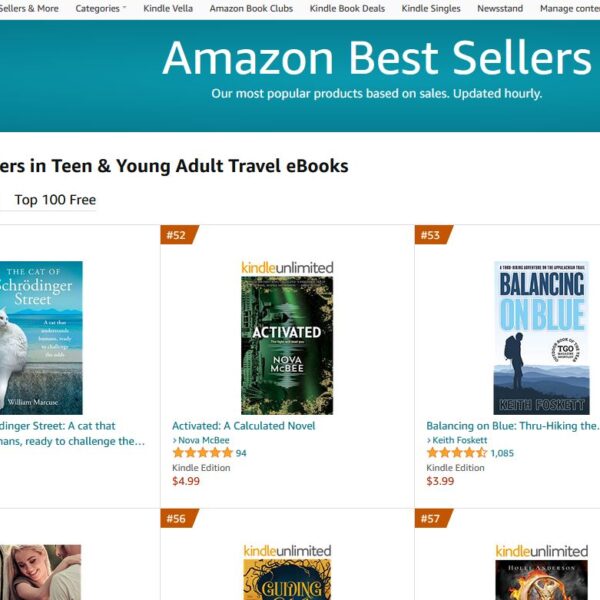Image resolution: width=600 pixels, height=600 pixels.
Task: Open the Balancing on Blue cover image
Action: tap(541, 338)
